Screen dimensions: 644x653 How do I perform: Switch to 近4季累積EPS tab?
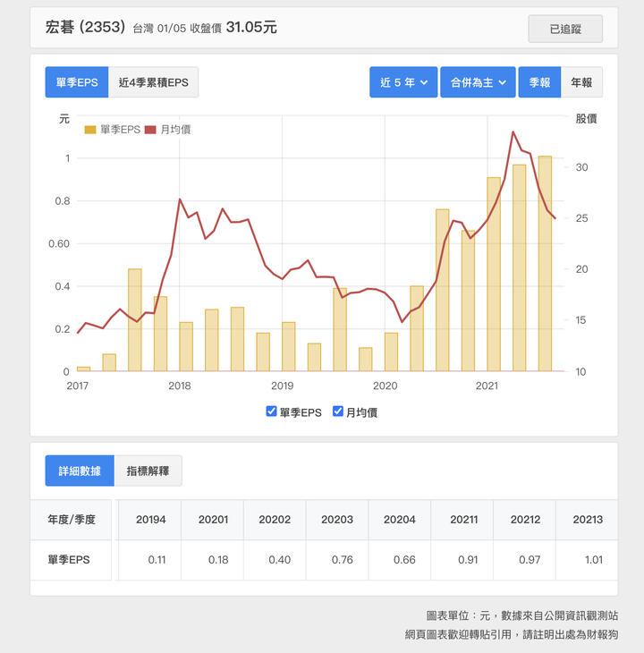click(x=153, y=82)
